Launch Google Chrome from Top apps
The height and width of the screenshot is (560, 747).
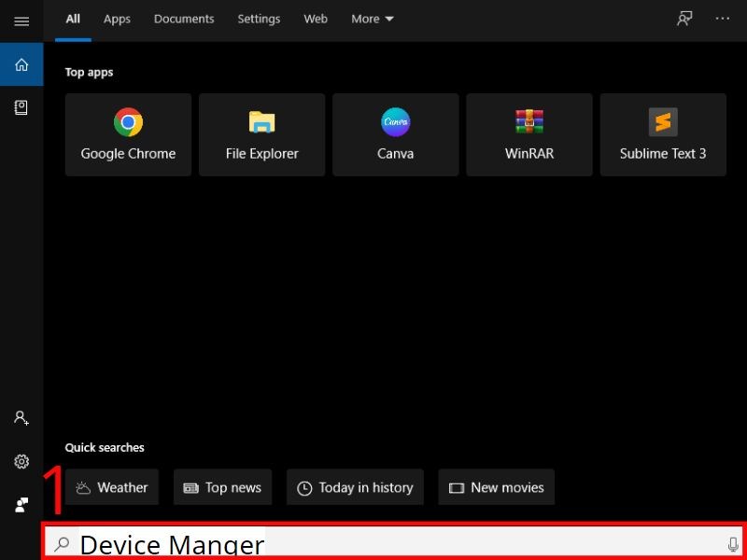127,133
